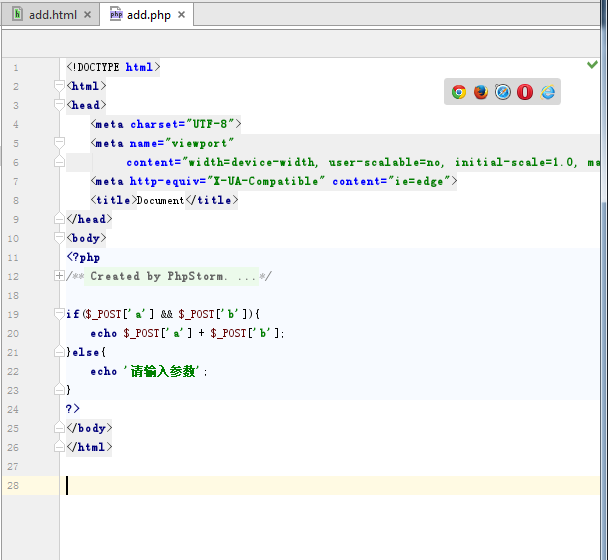Click 'charset="UTF-8"' attribute on line 4
Screen dimensions: 608x560
click(x=182, y=124)
